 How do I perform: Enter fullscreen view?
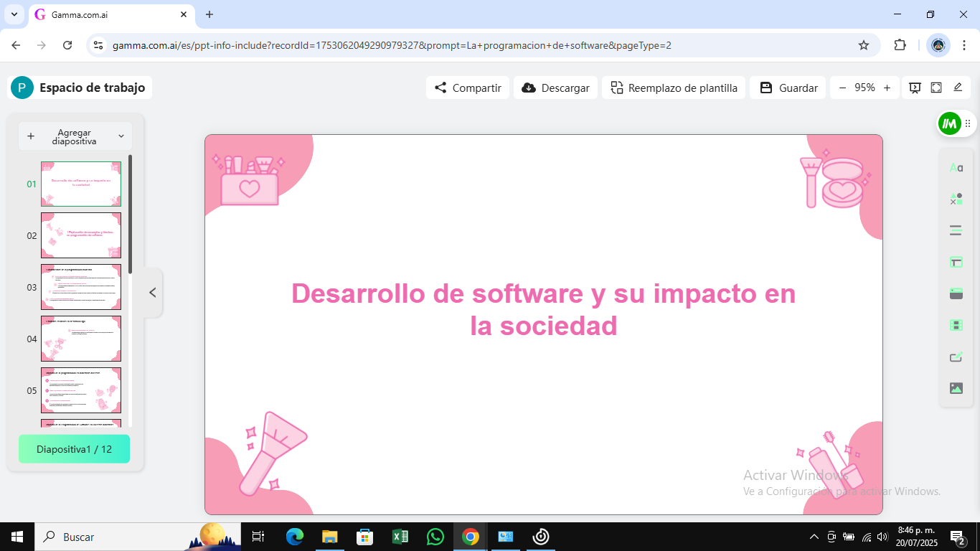(x=936, y=88)
